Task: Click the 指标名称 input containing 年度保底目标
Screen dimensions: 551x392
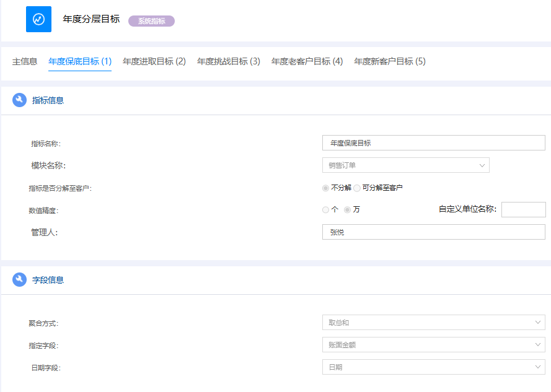Action: click(434, 143)
